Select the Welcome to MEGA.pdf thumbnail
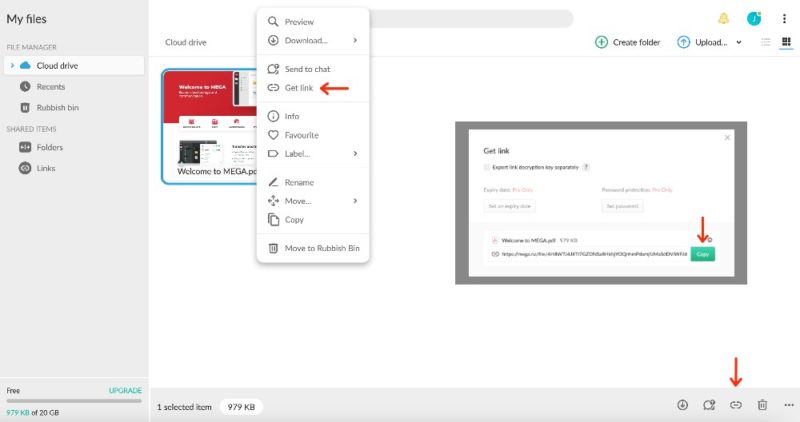The width and height of the screenshot is (800, 422). (x=209, y=126)
